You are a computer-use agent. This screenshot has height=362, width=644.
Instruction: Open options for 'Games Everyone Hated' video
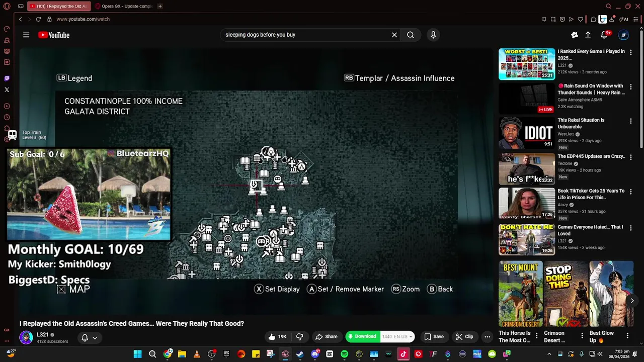pyautogui.click(x=630, y=228)
